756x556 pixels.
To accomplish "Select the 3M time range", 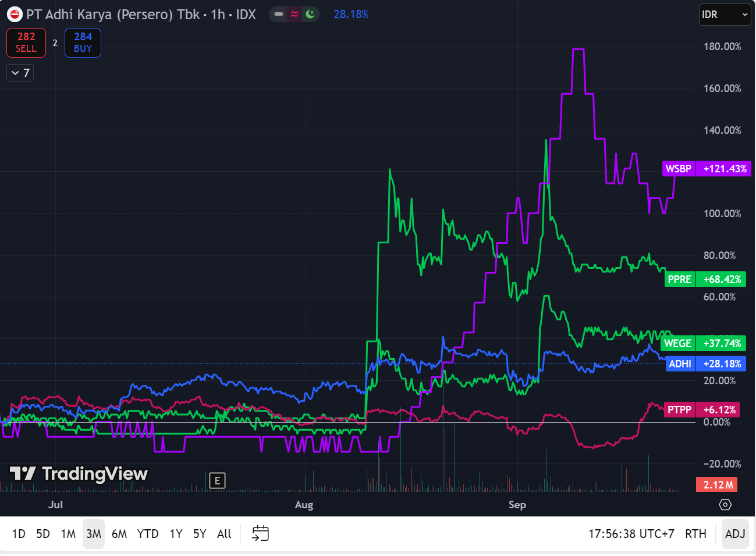I will click(x=94, y=534).
